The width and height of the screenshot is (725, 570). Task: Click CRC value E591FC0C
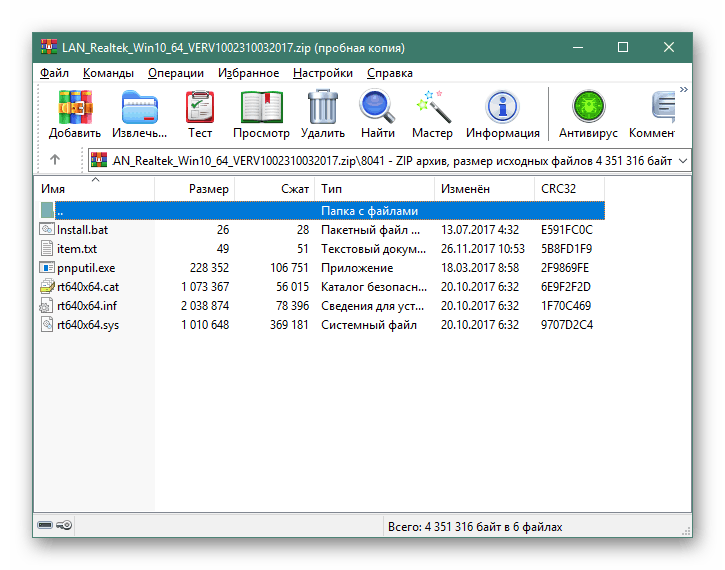[x=567, y=230]
